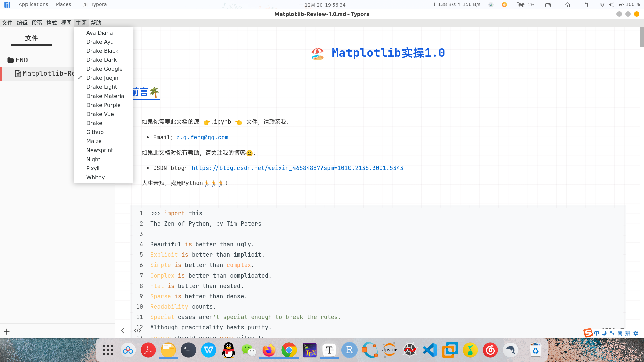
Task: Open the CSDN blog hyperlink
Action: pos(297,168)
